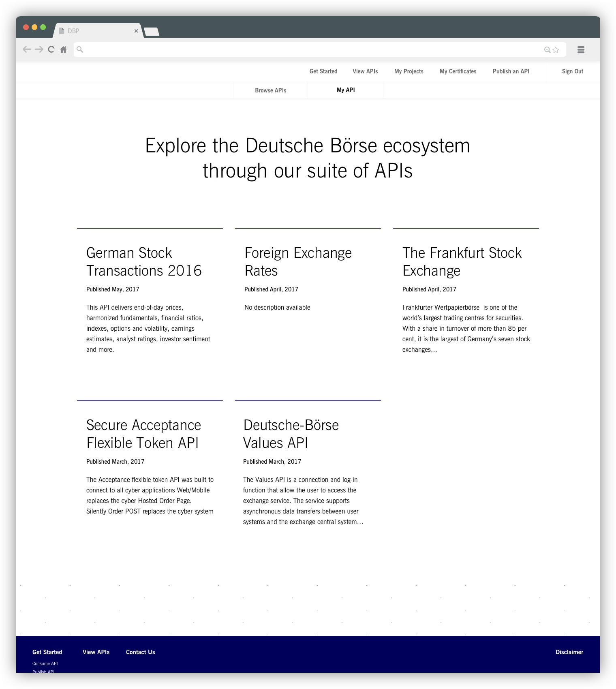Switch to the Browse APIs tab
This screenshot has height=689, width=616.
click(x=271, y=90)
